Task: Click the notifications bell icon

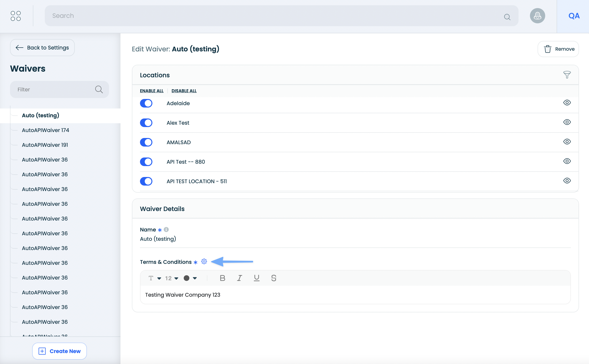Action: tap(537, 16)
